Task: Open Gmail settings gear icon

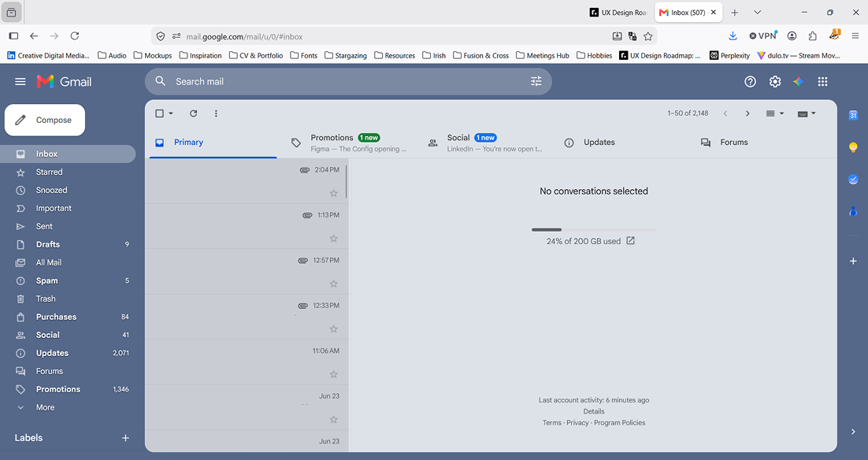Action: pyautogui.click(x=775, y=81)
